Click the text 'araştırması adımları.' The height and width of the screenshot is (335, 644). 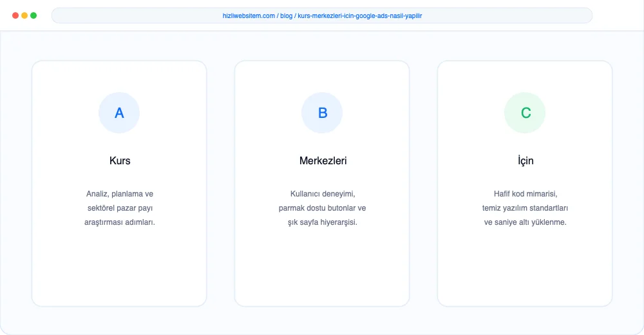(x=120, y=222)
